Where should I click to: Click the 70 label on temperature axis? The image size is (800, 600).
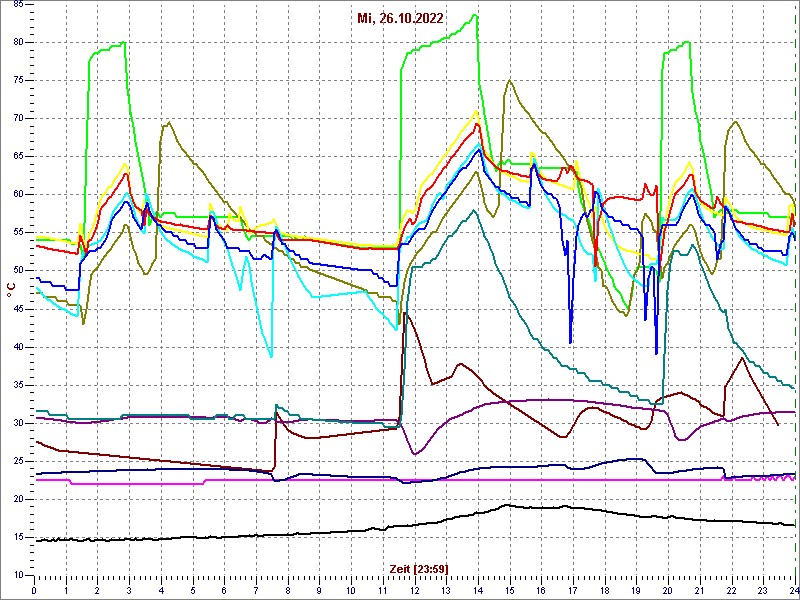[x=17, y=118]
